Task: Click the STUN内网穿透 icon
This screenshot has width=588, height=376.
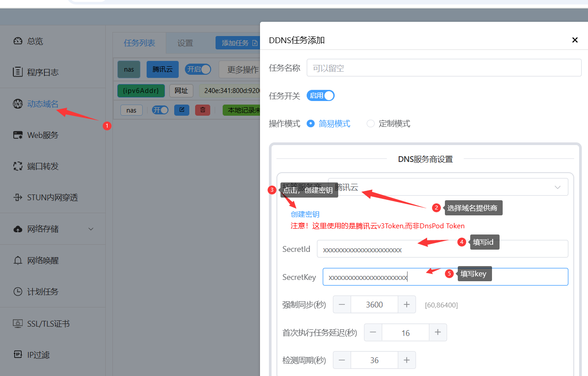Action: (x=18, y=197)
